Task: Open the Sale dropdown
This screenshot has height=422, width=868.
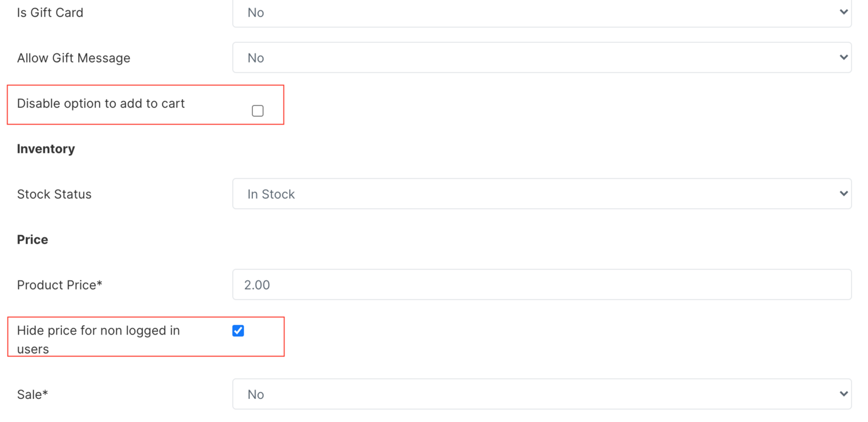Action: pyautogui.click(x=542, y=394)
